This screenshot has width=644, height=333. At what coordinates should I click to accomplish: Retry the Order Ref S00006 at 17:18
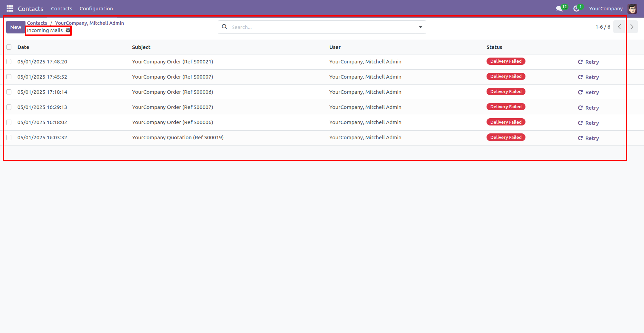pyautogui.click(x=588, y=92)
